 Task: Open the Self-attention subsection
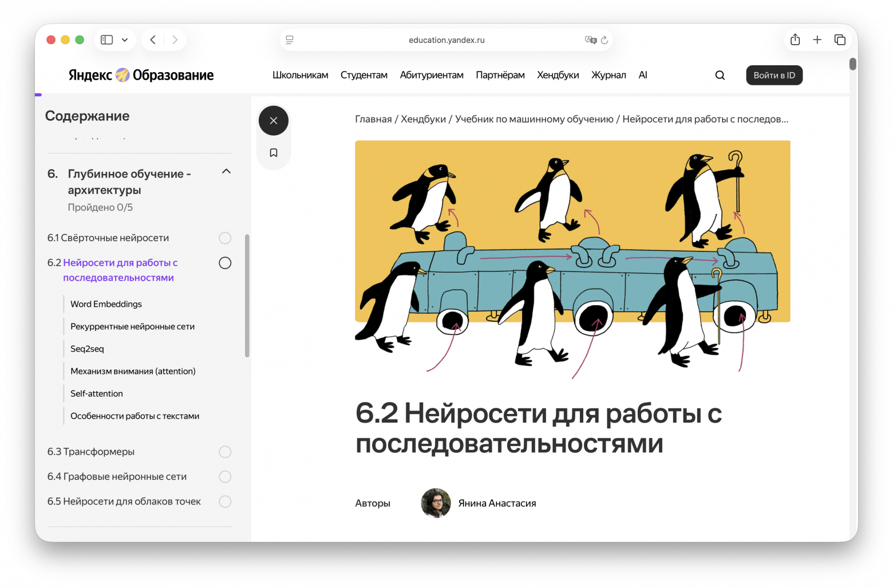pos(96,393)
